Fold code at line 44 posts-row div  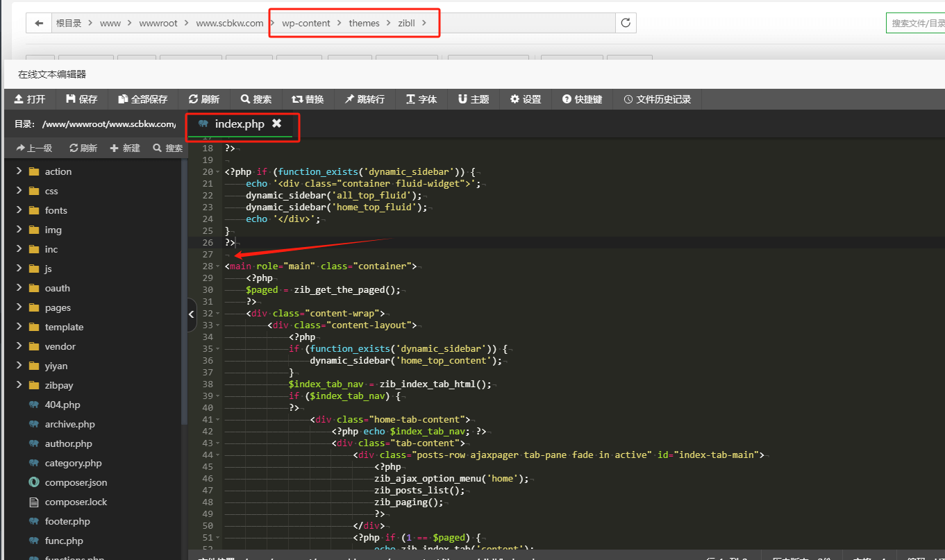pos(218,455)
